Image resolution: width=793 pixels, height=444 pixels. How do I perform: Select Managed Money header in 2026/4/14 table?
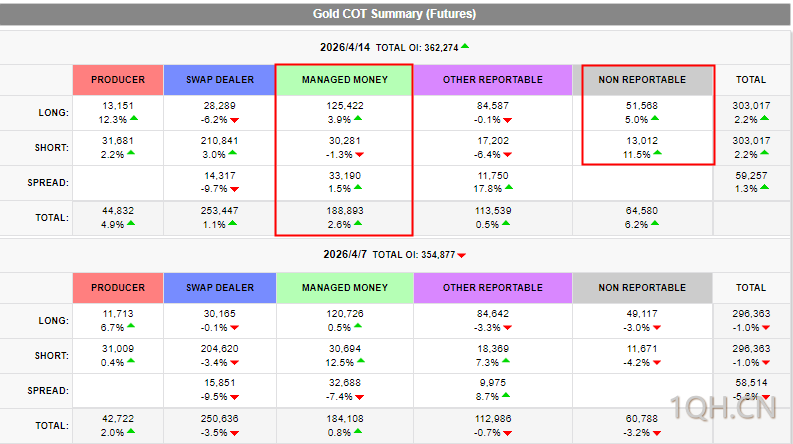coord(343,80)
